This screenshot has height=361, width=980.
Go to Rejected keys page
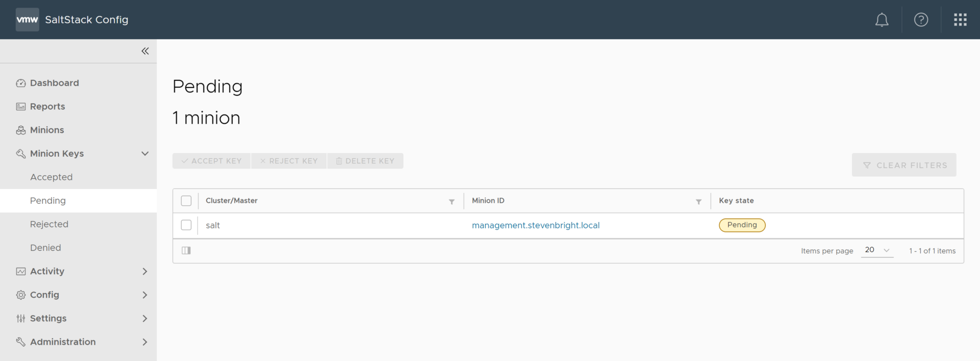(x=49, y=224)
